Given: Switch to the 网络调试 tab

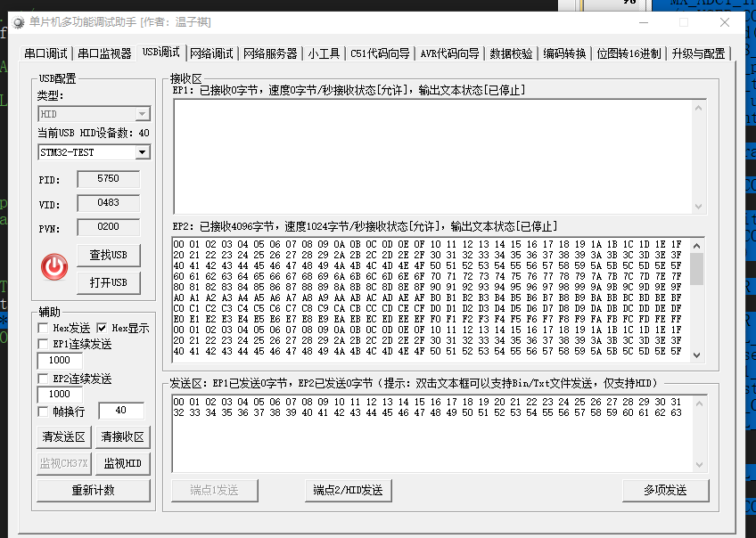Looking at the screenshot, I should (x=211, y=53).
